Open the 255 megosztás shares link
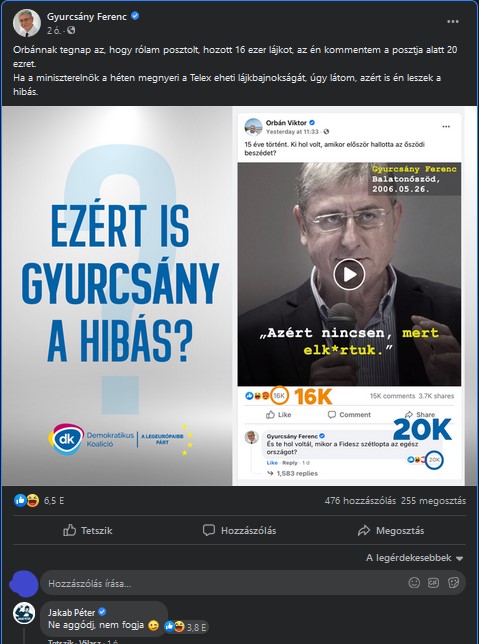The image size is (479, 644). (433, 501)
